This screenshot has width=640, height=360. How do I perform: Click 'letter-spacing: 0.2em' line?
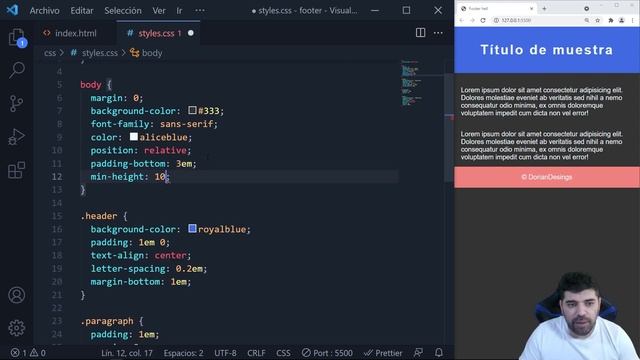149,269
